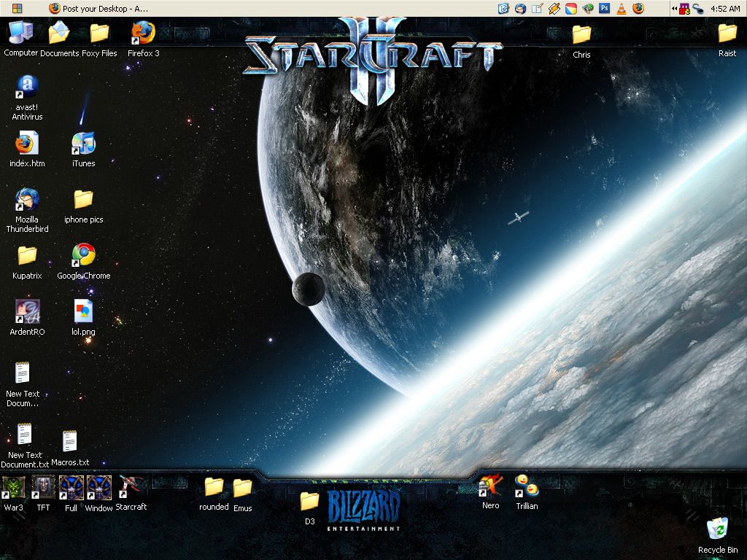Select the Full shortcut icon
747x560 pixels.
point(71,494)
